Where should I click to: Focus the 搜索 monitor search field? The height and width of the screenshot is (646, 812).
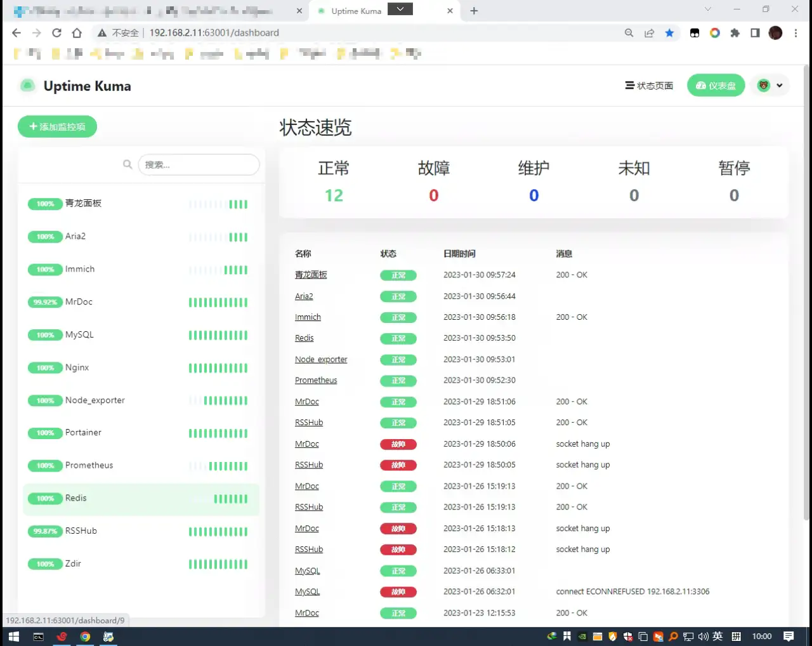(199, 164)
